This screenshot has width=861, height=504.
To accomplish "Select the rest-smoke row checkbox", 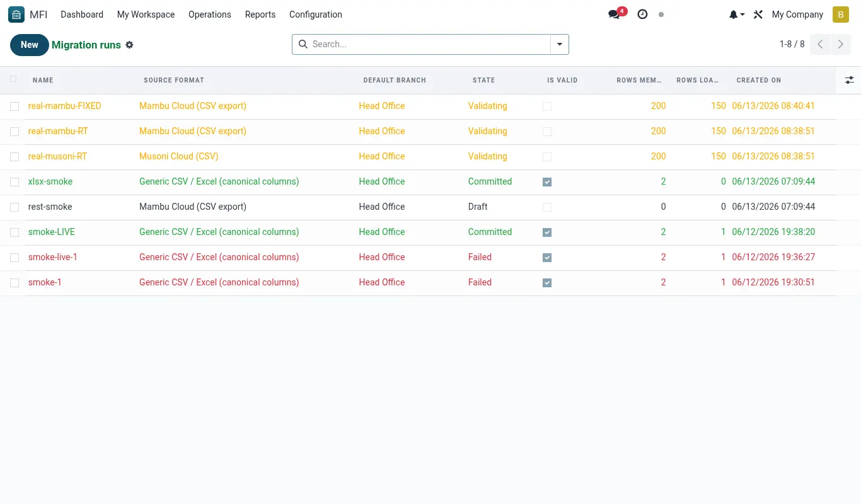I will 14,207.
